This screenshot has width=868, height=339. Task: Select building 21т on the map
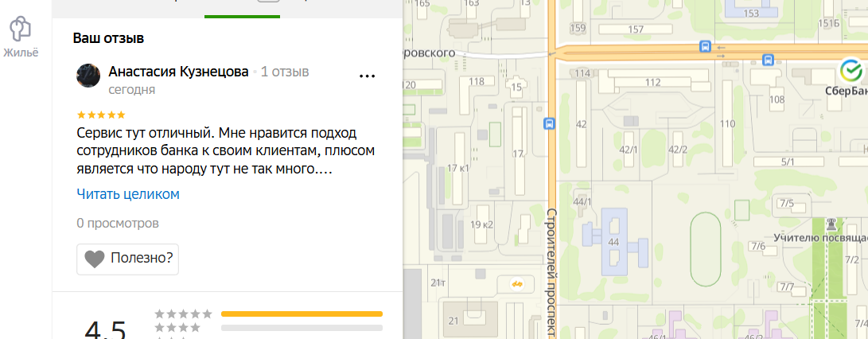(438, 283)
